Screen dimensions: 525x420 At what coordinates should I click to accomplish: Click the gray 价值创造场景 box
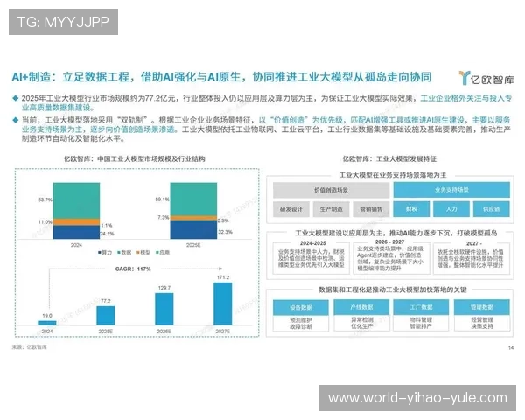331,190
